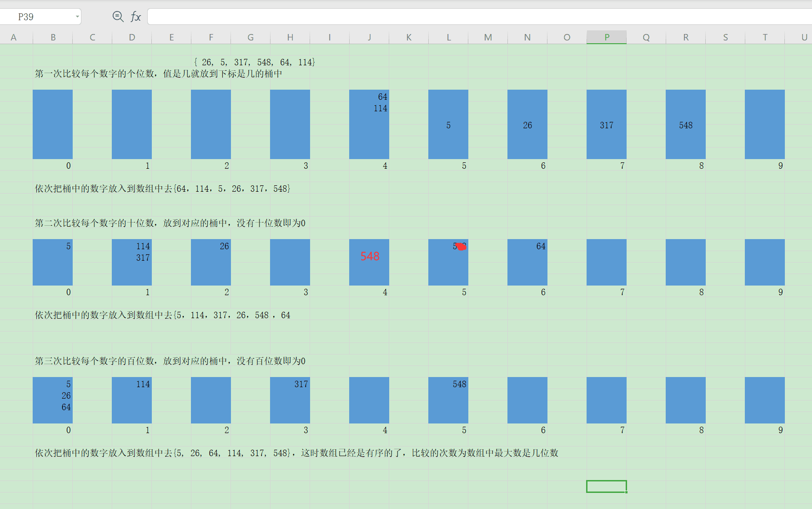The width and height of the screenshot is (812, 509).
Task: Click the original array text "{ 26, 5, 317, 548, 64, 114}"
Action: [254, 62]
